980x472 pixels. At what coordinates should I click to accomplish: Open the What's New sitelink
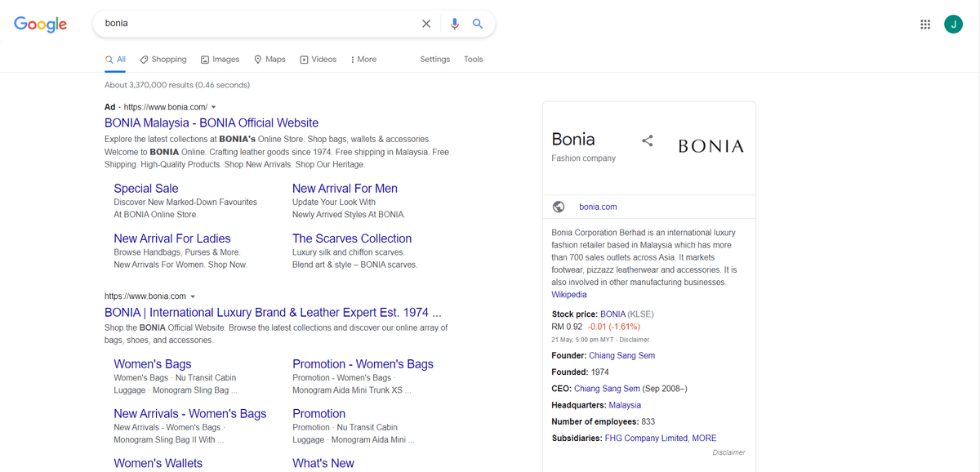[x=323, y=463]
